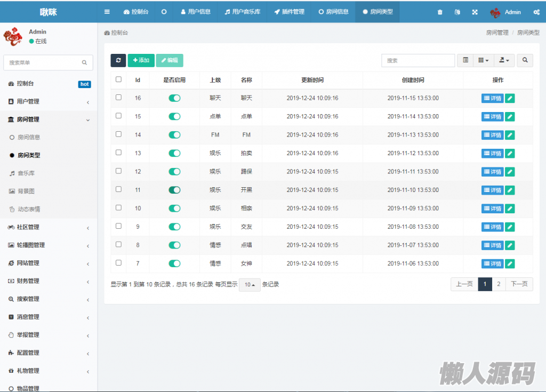Screen dimensions: 546x392
Task: Switch to the 用户音乐库 tab
Action: click(x=242, y=12)
